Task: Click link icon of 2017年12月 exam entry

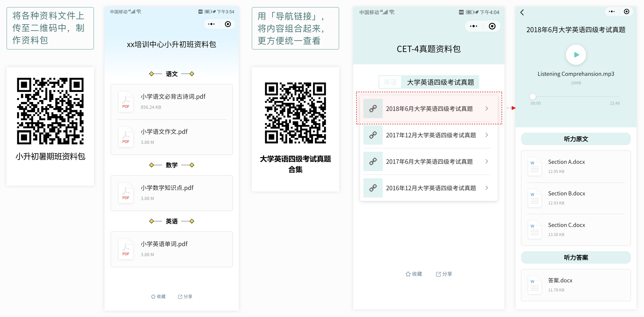Action: click(x=373, y=135)
